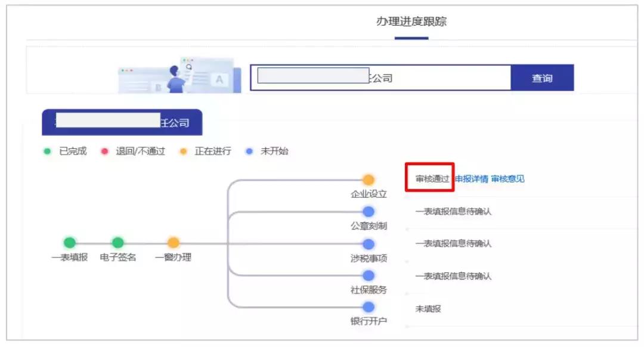The image size is (644, 347).
Task: Select the completed 一表填报 node
Action: (x=69, y=243)
